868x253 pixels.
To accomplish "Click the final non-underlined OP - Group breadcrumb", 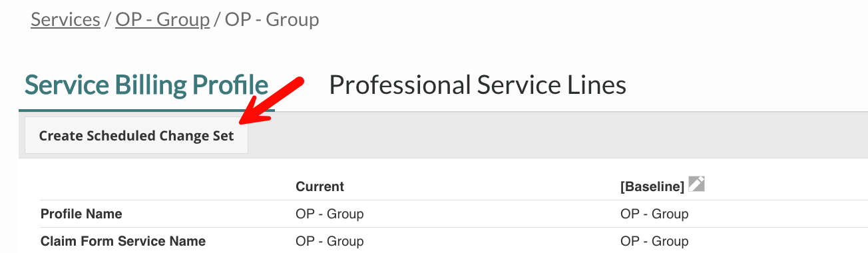I will pyautogui.click(x=272, y=19).
